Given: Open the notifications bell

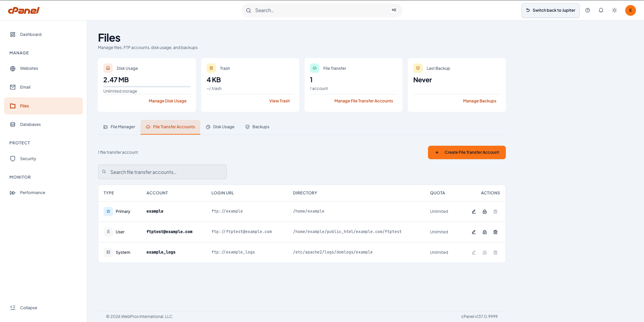Looking at the screenshot, I should (601, 10).
